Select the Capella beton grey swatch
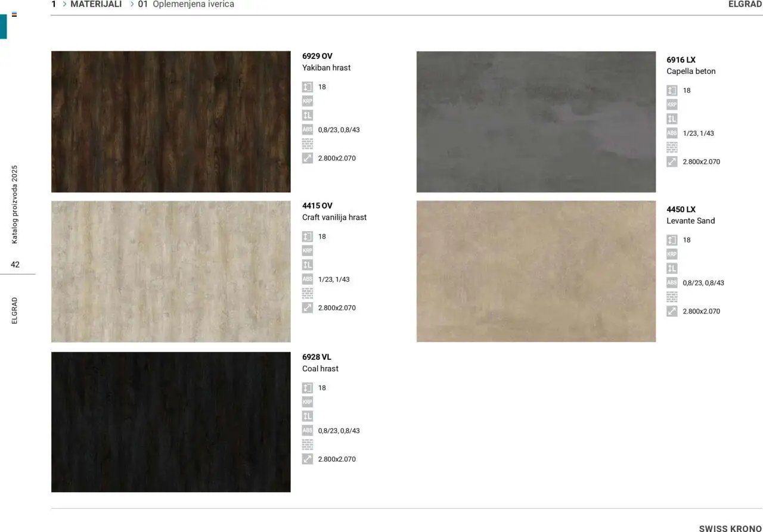The width and height of the screenshot is (763, 532). [536, 122]
